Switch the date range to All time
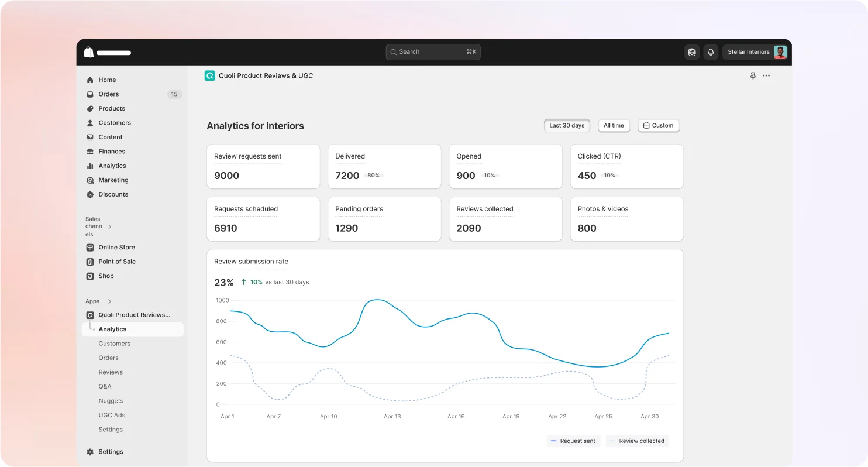The height and width of the screenshot is (467, 868). 614,126
